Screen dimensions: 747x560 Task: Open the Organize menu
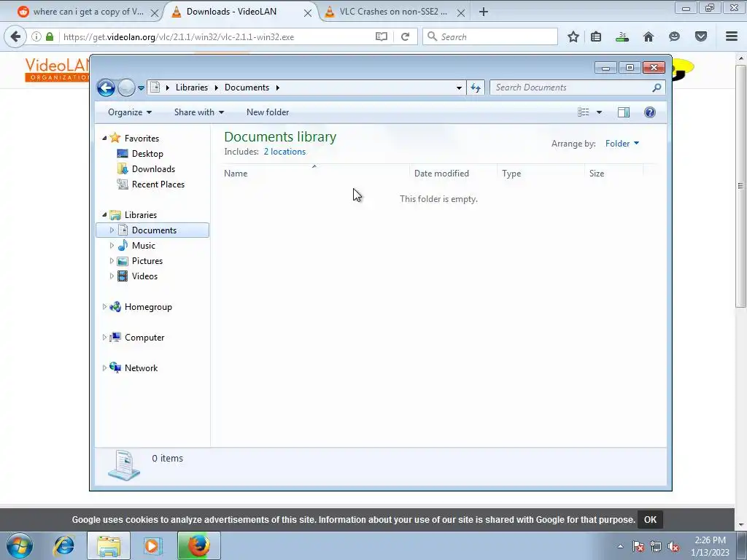pyautogui.click(x=130, y=112)
